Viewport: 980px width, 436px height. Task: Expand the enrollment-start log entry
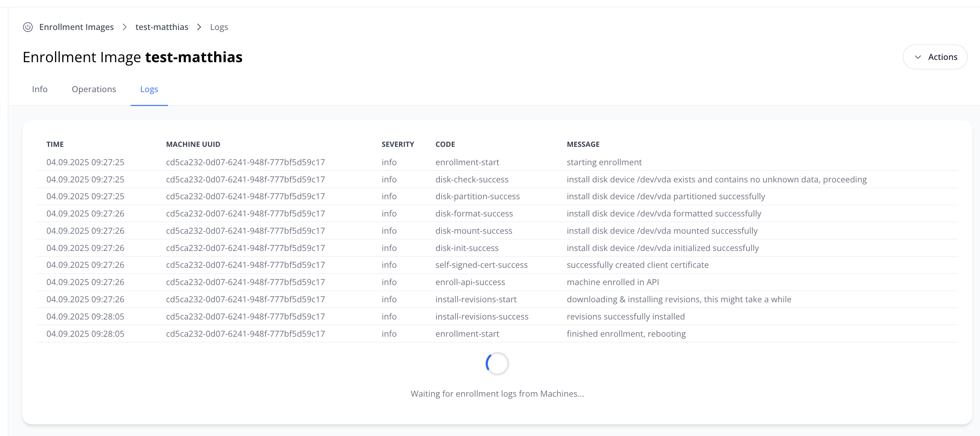467,162
